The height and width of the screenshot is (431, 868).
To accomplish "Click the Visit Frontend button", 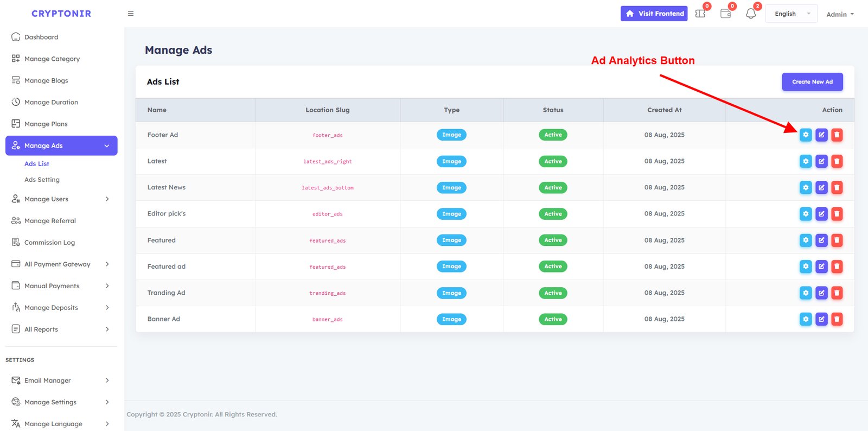I will click(x=654, y=14).
